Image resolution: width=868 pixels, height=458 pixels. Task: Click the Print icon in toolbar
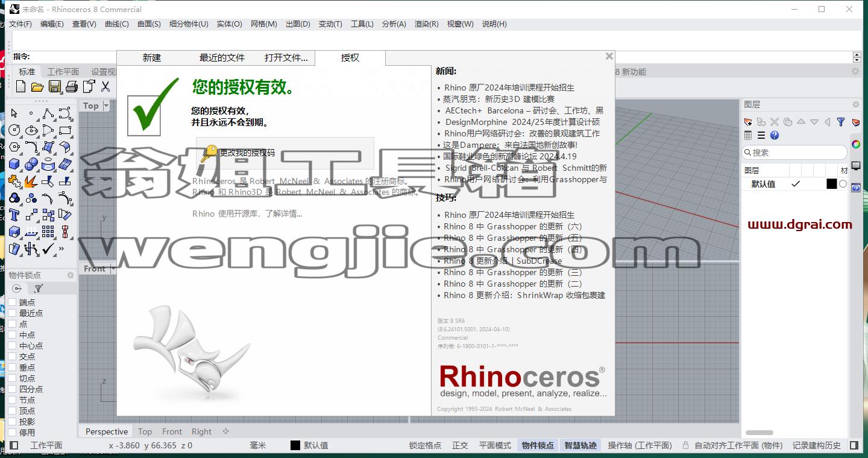[x=72, y=87]
